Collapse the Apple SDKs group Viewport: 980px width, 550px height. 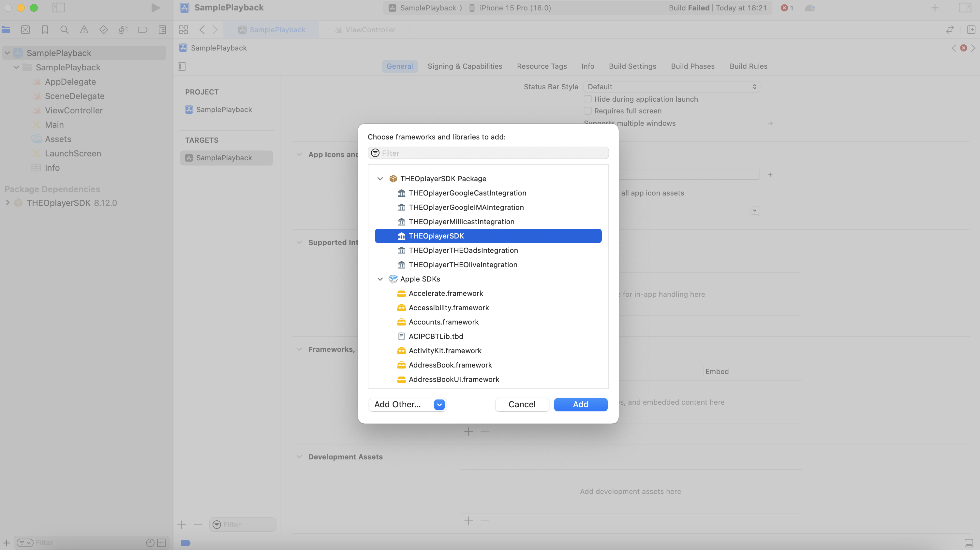(380, 279)
